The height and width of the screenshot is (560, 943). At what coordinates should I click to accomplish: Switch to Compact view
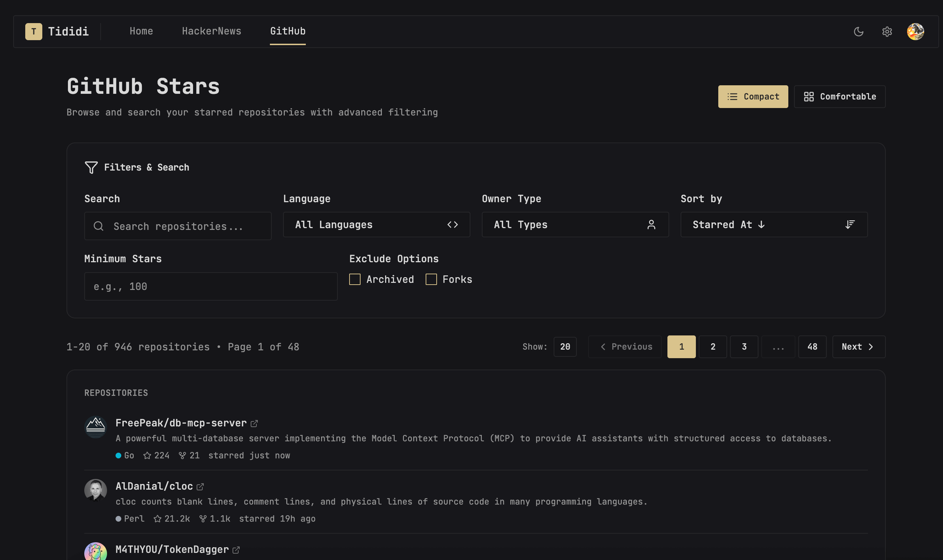753,97
